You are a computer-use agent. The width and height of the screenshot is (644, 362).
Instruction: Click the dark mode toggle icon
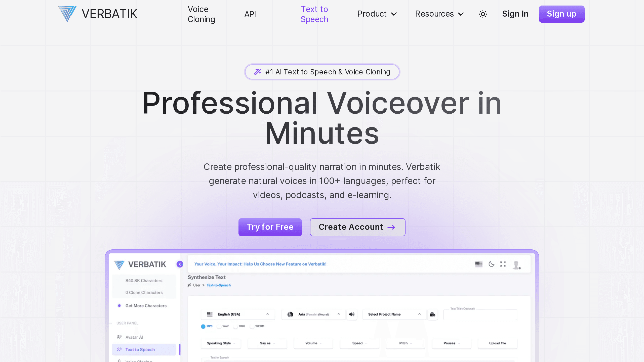click(x=483, y=14)
